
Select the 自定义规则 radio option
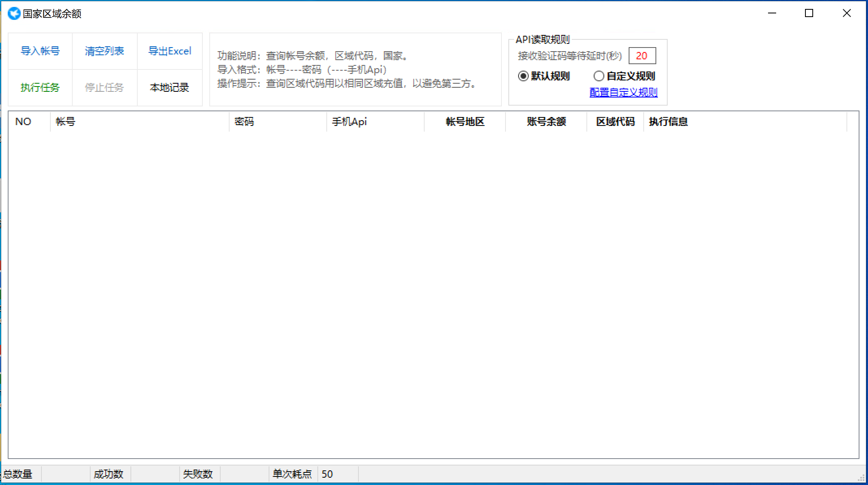(x=625, y=76)
